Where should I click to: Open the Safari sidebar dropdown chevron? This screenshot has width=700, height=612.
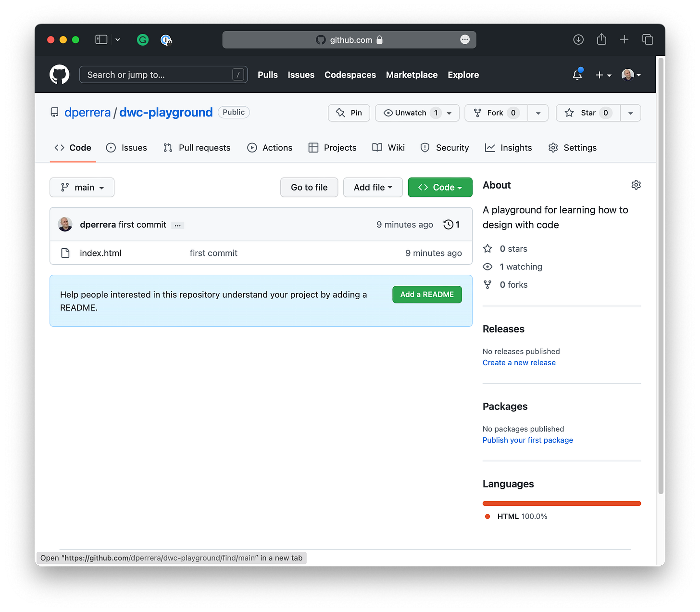click(117, 40)
